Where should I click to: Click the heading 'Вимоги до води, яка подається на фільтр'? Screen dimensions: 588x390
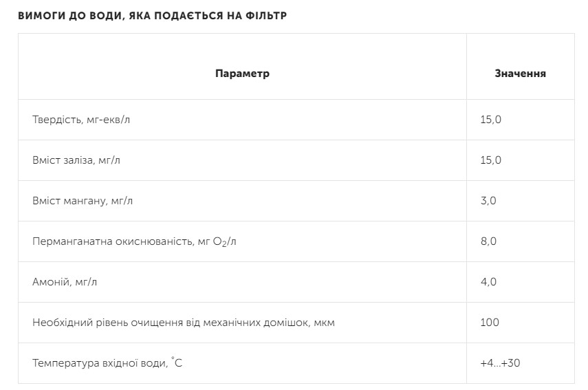[152, 16]
